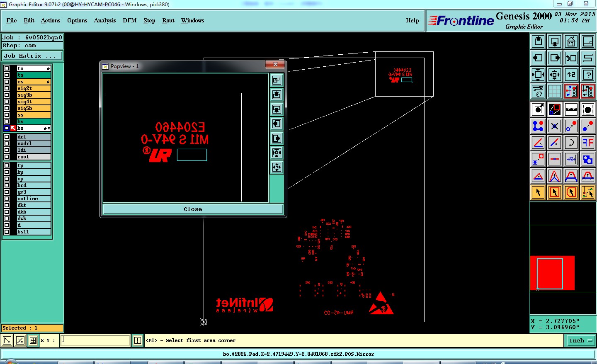Select layer name dkt

coord(34,205)
